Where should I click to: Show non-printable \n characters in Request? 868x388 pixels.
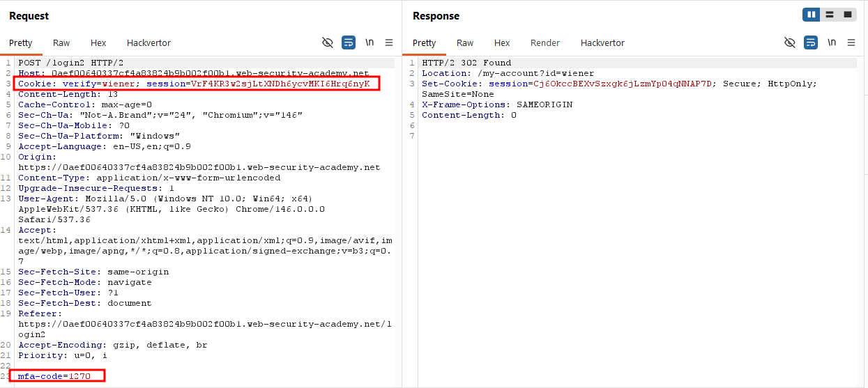pos(370,42)
